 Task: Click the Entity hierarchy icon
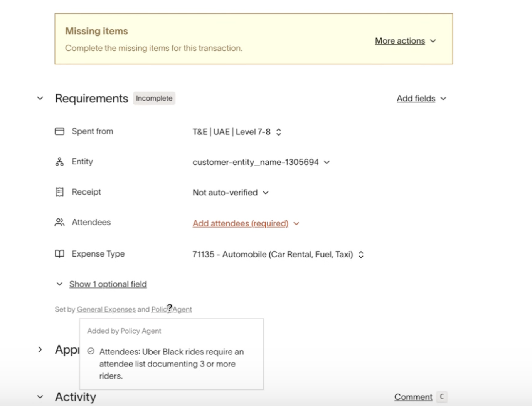[59, 162]
